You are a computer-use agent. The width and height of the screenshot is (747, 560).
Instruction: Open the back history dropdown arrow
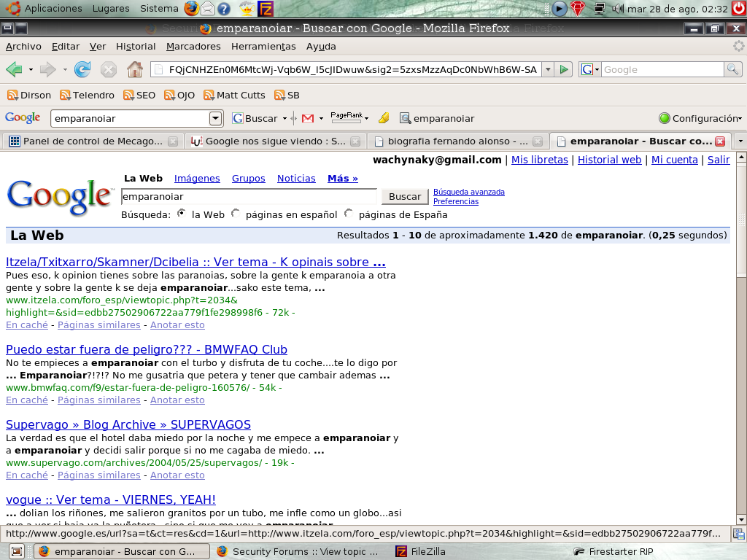[x=31, y=70]
